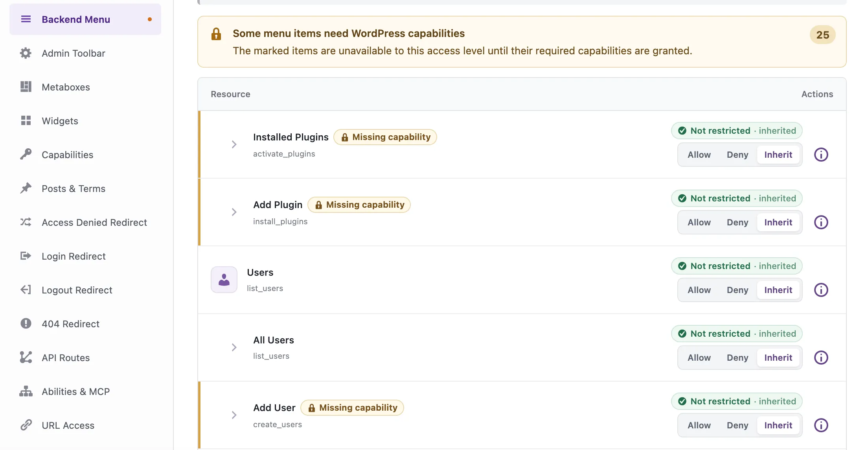Set Add Plugin to Deny
Image resolution: width=868 pixels, height=450 pixels.
737,222
